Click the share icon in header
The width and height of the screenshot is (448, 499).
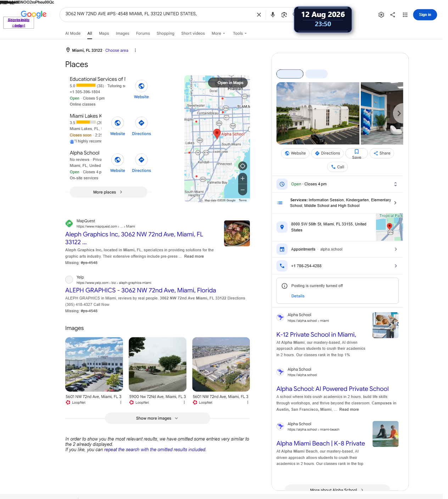point(393,15)
